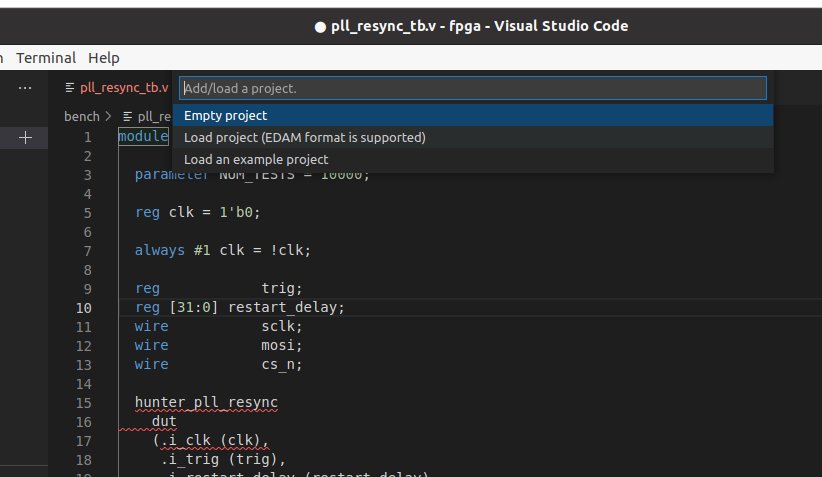Click the bench breadcrumb segment
Image resolution: width=822 pixels, height=477 pixels.
click(x=82, y=116)
